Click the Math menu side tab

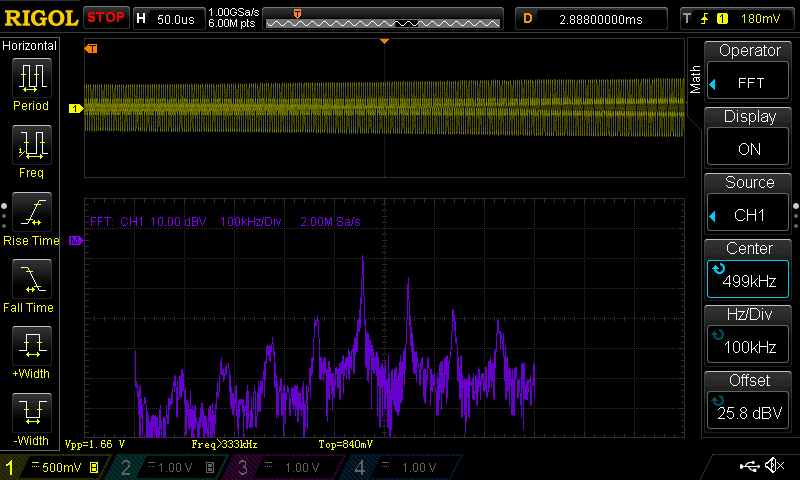pyautogui.click(x=695, y=80)
